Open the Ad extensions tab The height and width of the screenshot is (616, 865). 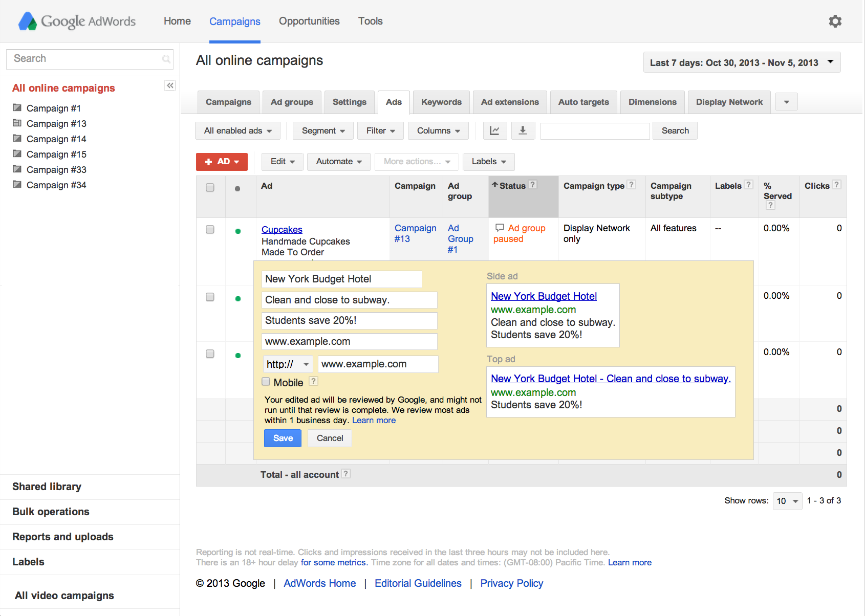[510, 102]
